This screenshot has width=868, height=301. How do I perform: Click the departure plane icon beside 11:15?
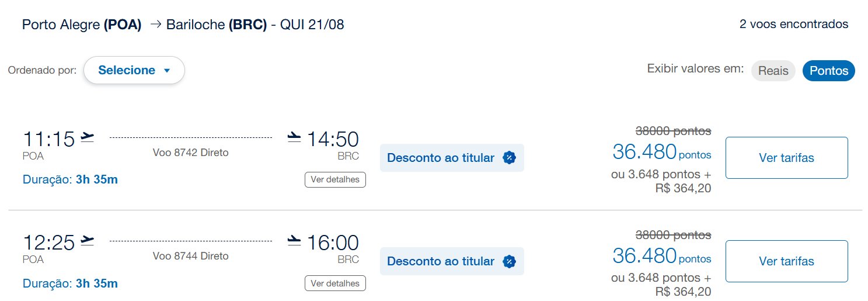(x=87, y=137)
